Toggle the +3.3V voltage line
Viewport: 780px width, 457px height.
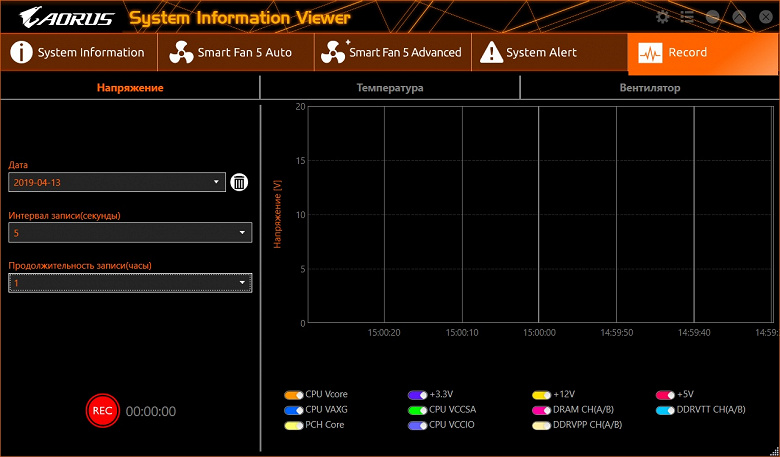(x=417, y=395)
